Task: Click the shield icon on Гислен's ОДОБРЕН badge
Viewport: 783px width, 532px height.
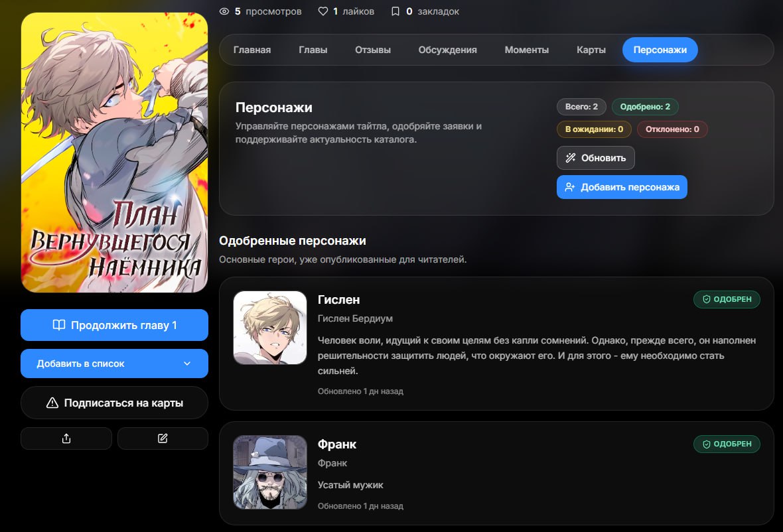Action: point(707,299)
